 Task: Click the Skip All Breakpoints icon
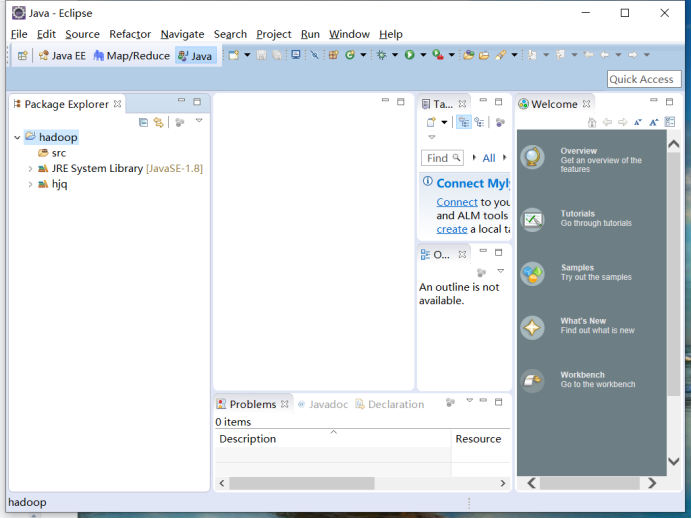[x=315, y=55]
